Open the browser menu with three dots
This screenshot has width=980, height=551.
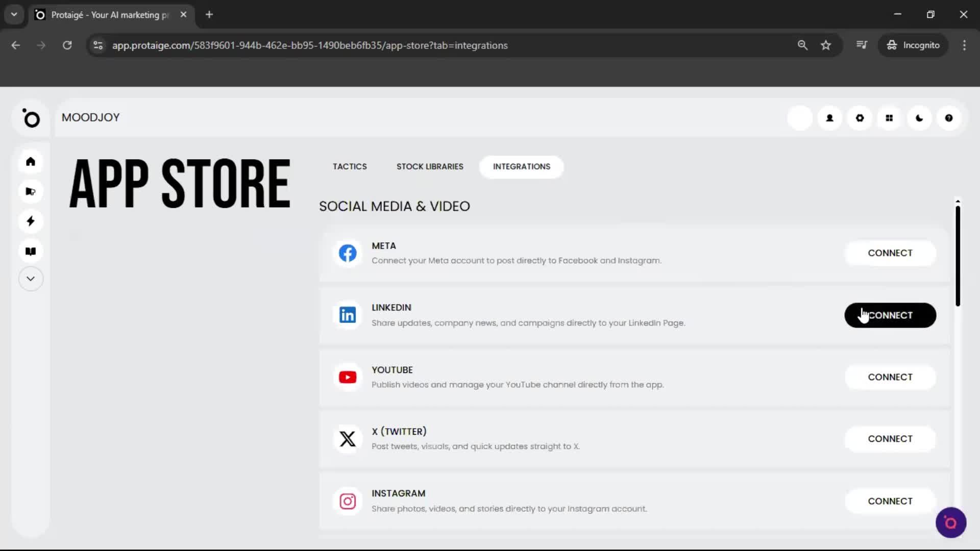964,45
